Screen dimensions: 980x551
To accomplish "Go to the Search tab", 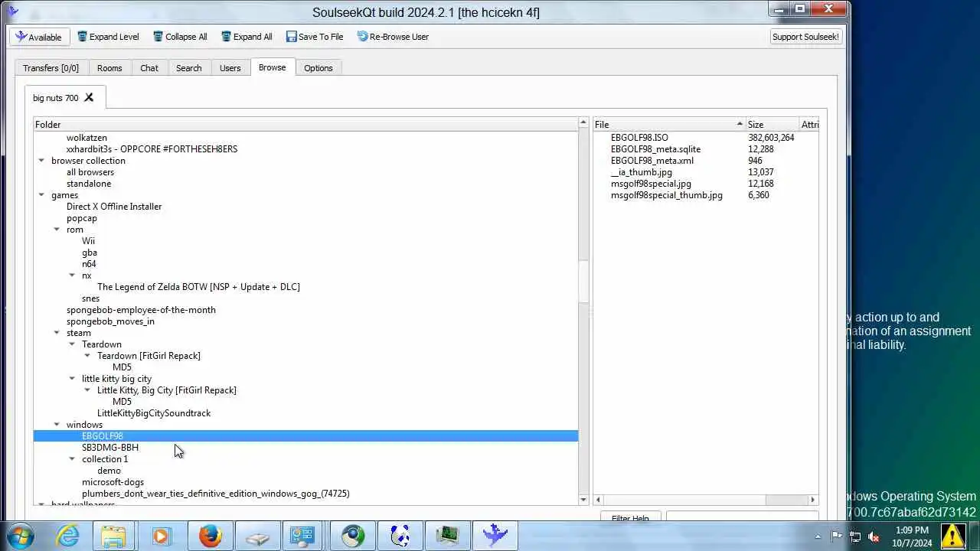I will point(189,68).
